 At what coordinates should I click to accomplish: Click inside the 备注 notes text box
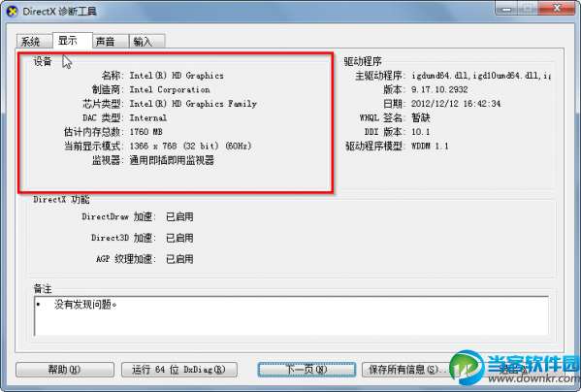tap(291, 315)
